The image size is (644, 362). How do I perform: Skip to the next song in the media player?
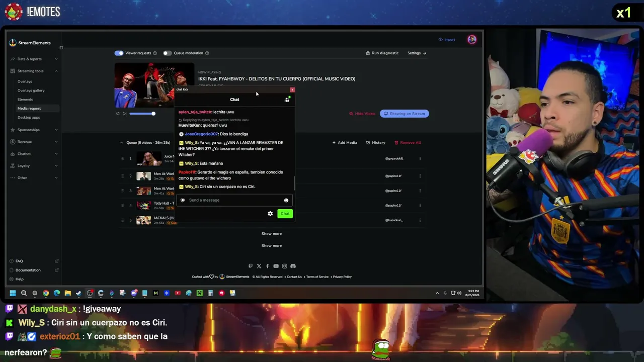point(124,114)
